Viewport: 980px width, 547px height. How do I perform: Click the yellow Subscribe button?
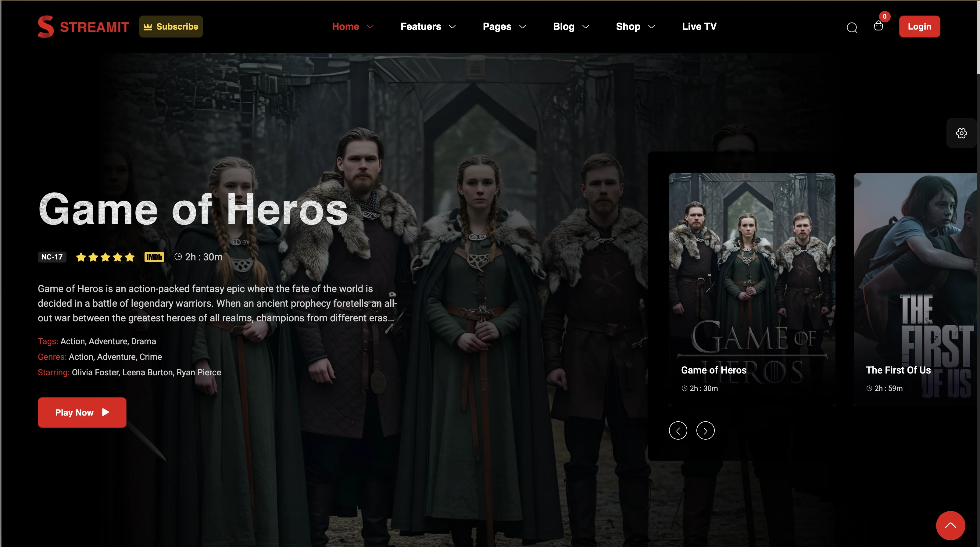[x=171, y=27]
